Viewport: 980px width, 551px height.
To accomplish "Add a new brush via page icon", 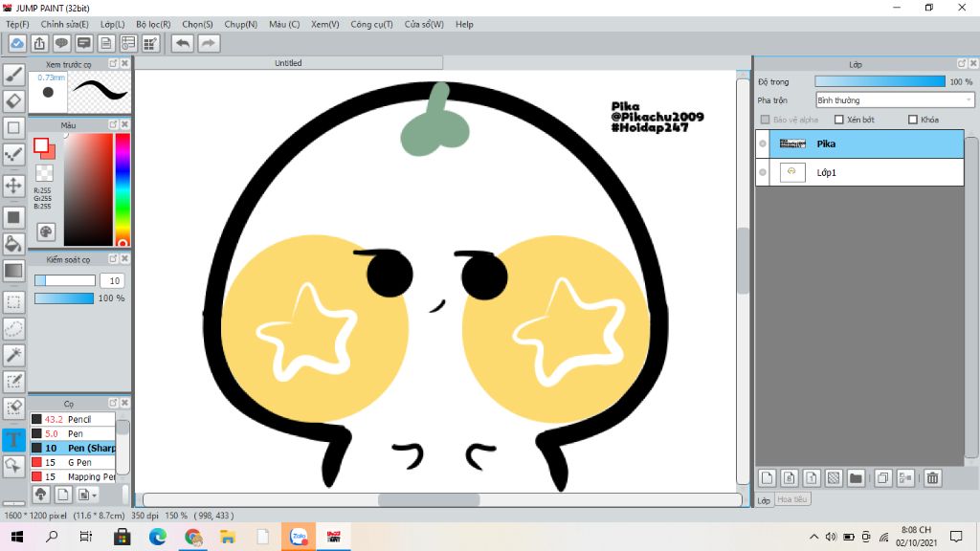I will [62, 495].
